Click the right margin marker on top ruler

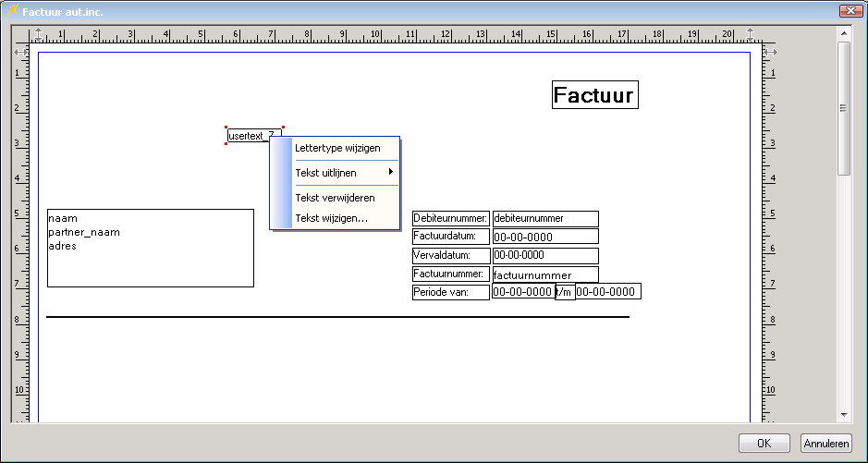pos(750,34)
